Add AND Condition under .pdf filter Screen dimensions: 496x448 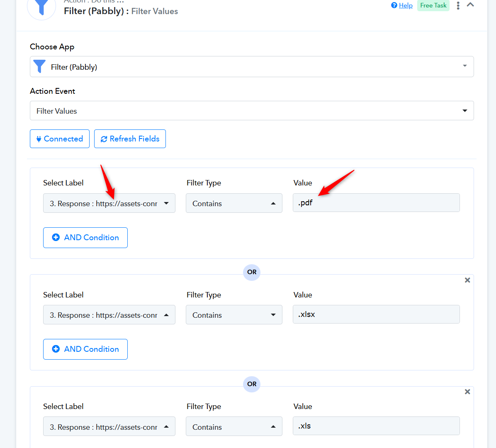click(x=85, y=238)
